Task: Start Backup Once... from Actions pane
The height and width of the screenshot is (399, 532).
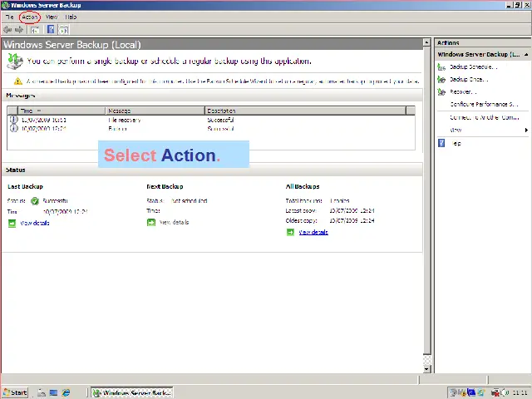Action: pyautogui.click(x=469, y=80)
